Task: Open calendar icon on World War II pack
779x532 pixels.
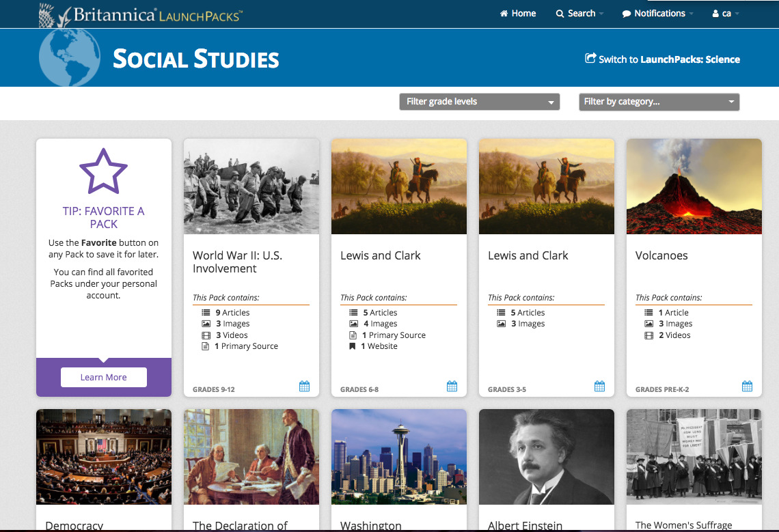Action: (304, 386)
